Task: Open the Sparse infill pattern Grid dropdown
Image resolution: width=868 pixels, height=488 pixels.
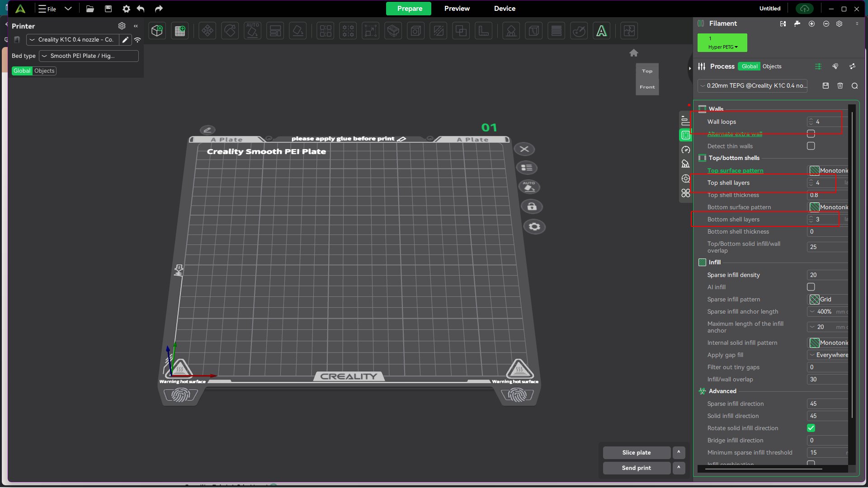Action: pyautogui.click(x=828, y=299)
